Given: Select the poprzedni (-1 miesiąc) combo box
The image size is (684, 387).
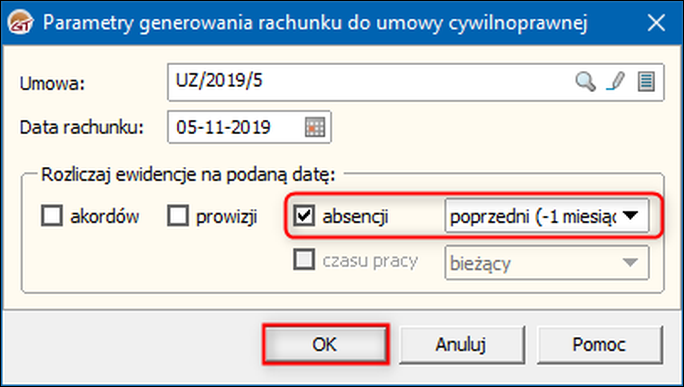Looking at the screenshot, I should coord(547,216).
